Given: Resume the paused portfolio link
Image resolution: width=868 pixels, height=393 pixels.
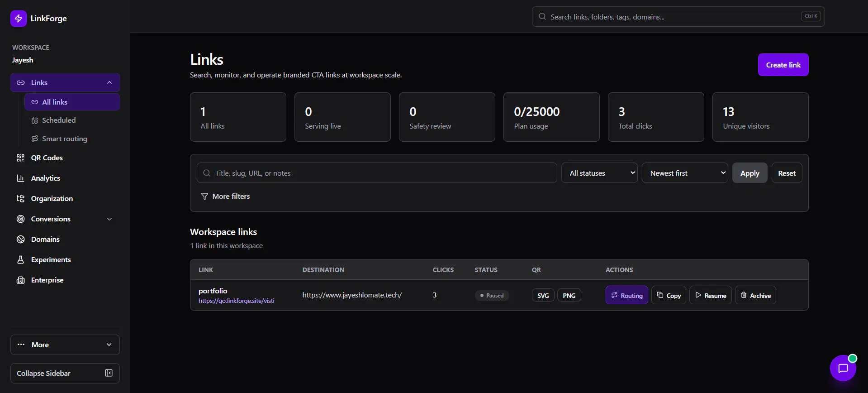Looking at the screenshot, I should (x=710, y=295).
